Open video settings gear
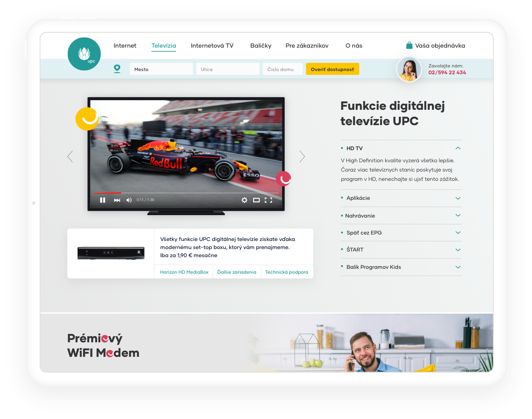The image size is (532, 419). coord(244,200)
